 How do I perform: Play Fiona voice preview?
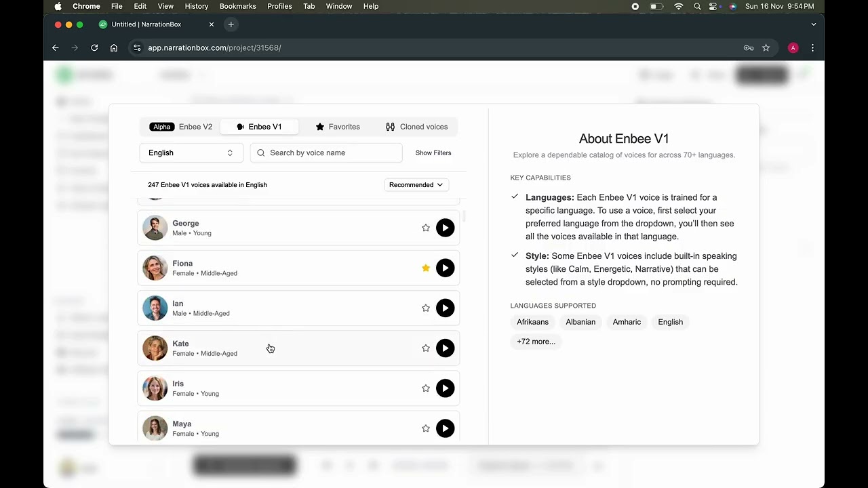[445, 268]
